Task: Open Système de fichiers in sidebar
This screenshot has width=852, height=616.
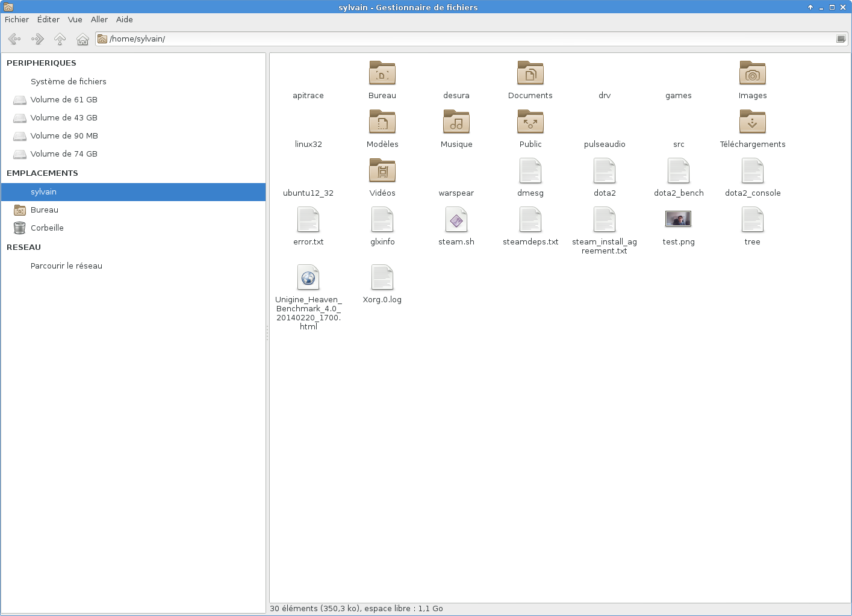Action: pos(68,81)
